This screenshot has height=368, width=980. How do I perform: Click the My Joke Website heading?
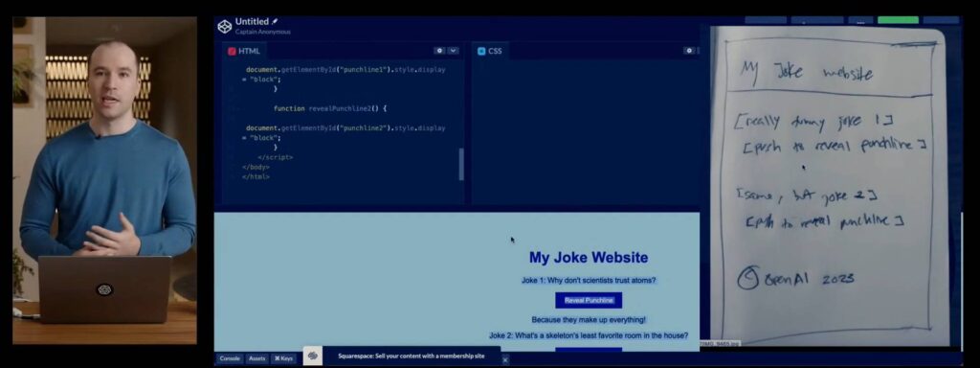click(589, 257)
